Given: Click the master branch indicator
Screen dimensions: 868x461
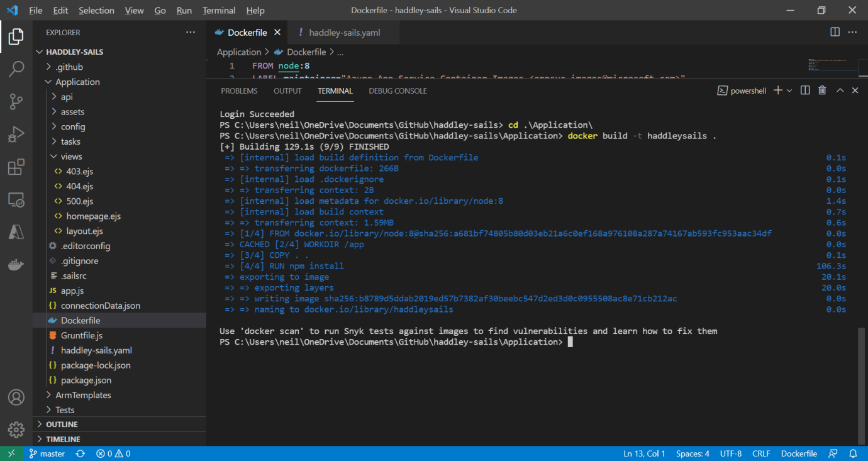Looking at the screenshot, I should coord(47,453).
